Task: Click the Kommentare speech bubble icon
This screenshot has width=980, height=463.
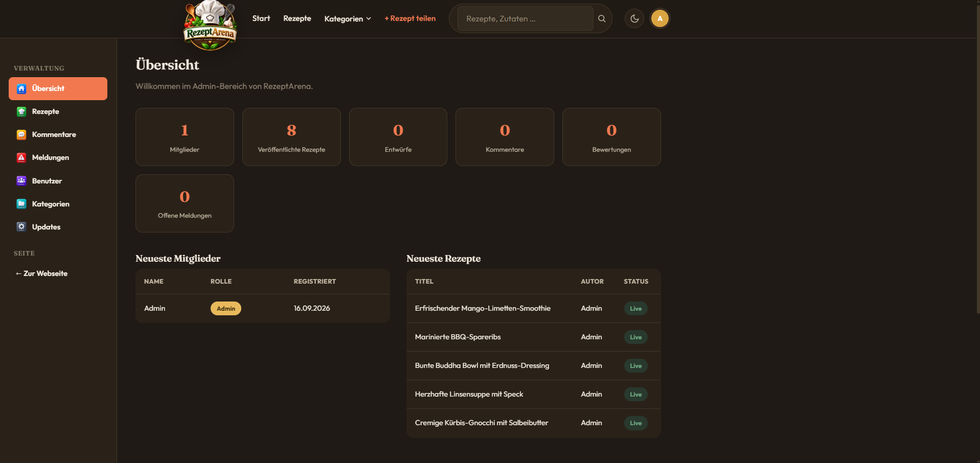Action: click(21, 135)
